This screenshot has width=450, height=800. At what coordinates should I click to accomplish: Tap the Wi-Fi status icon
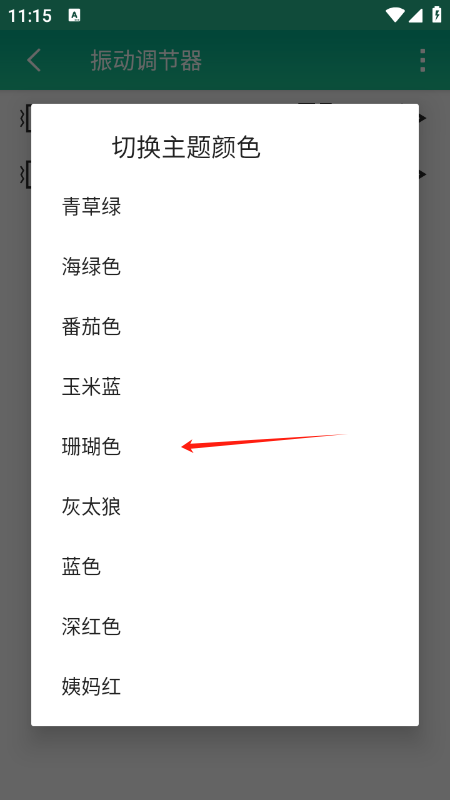click(395, 15)
